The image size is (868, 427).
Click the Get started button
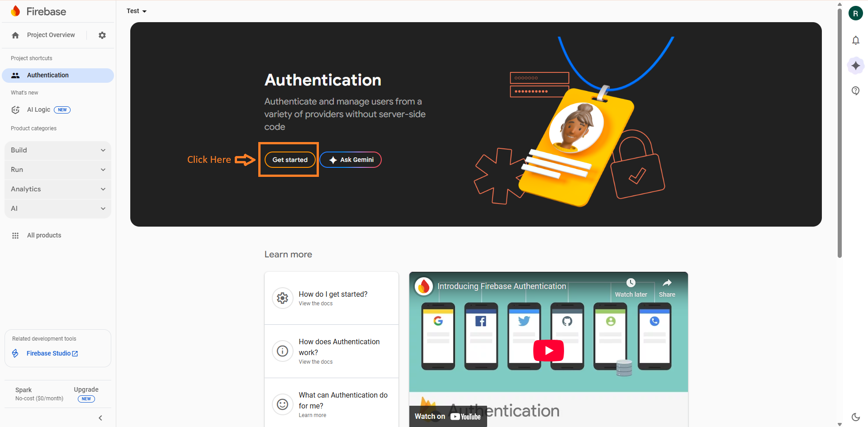pos(290,160)
